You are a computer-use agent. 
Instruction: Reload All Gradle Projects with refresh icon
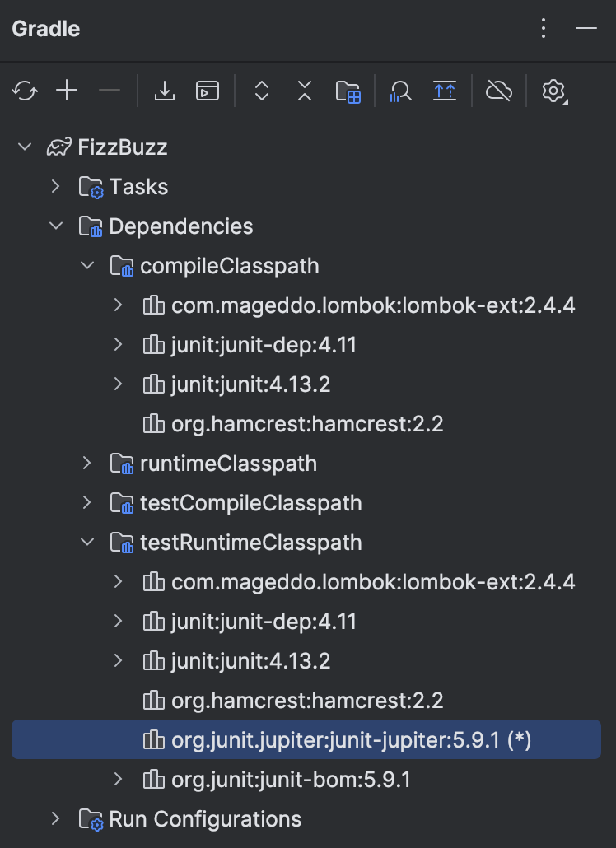pyautogui.click(x=24, y=91)
